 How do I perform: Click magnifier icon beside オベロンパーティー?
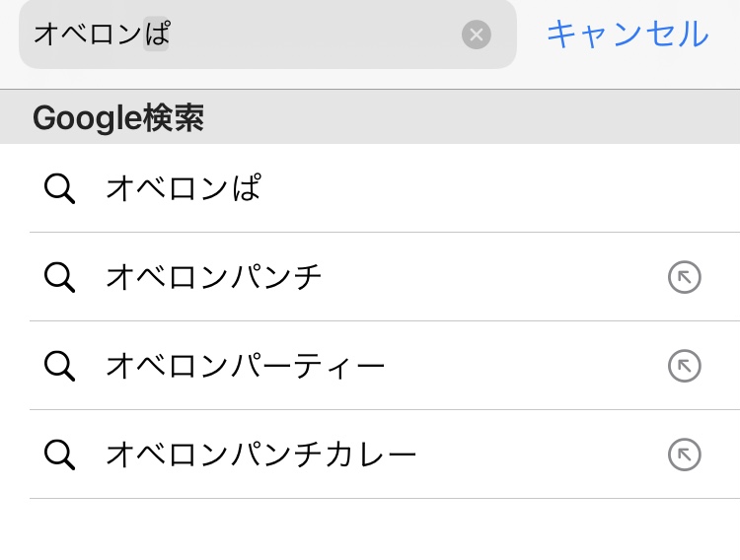(x=59, y=366)
